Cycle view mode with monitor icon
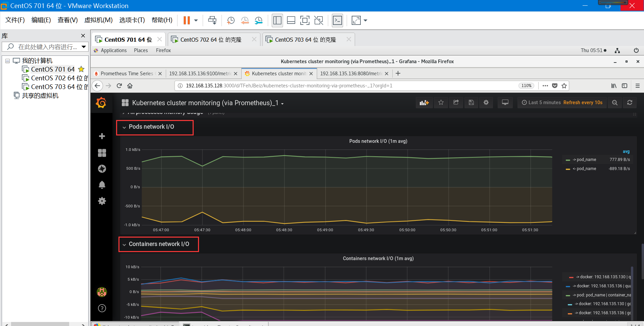The height and width of the screenshot is (326, 644). (505, 103)
